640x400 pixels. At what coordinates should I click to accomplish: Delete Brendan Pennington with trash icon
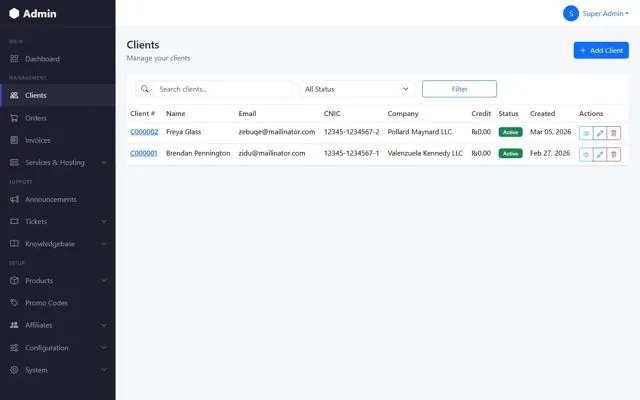coord(613,154)
